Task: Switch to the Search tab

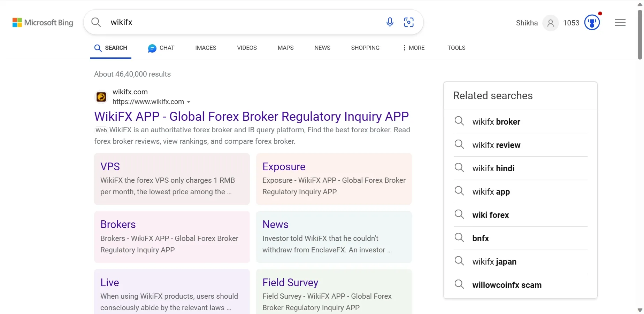Action: (x=111, y=48)
